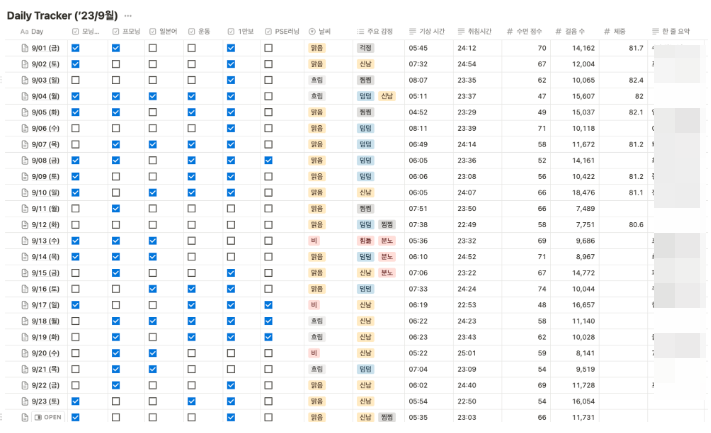This screenshot has height=433, width=711.
Task: Click the page icon in the OPEN row
Action: (x=25, y=418)
